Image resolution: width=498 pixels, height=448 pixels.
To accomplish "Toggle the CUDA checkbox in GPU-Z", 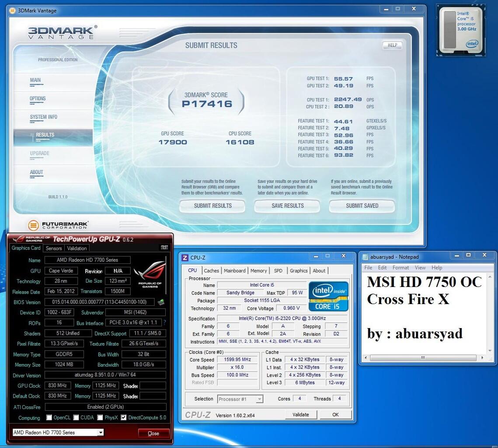I will [x=76, y=417].
